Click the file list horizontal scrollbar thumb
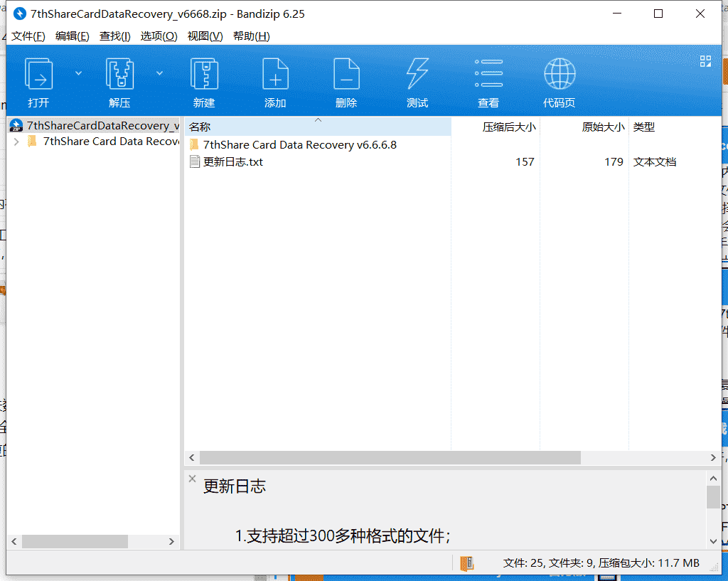728x581 pixels. tap(390, 457)
